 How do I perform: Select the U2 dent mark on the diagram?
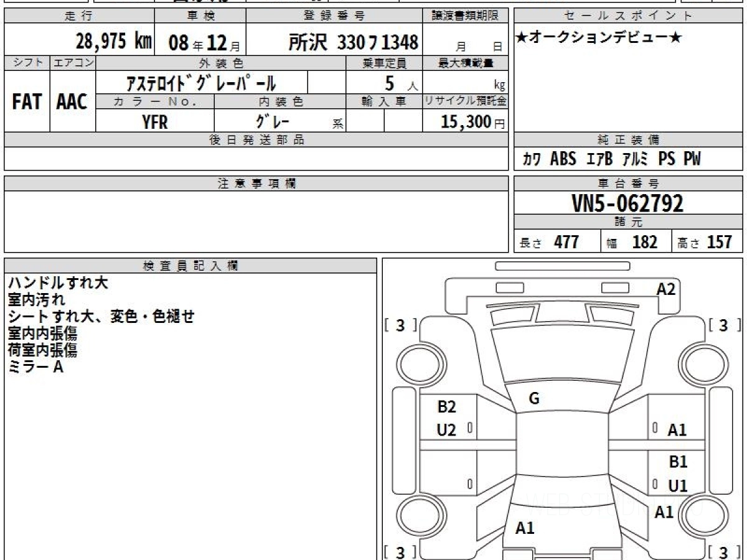[446, 429]
